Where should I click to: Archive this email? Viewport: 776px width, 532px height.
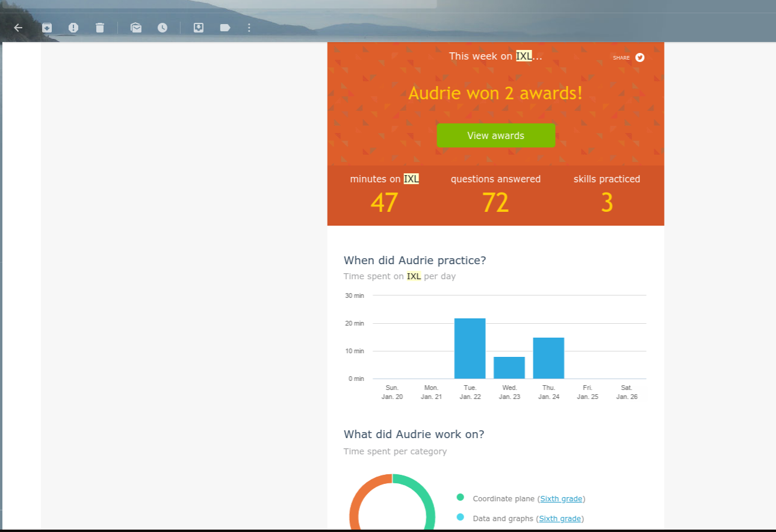(x=47, y=28)
